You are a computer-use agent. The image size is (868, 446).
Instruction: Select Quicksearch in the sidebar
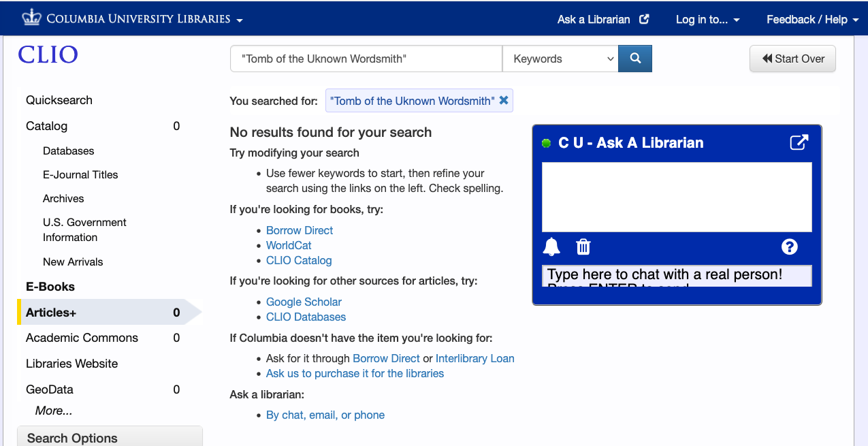click(58, 99)
